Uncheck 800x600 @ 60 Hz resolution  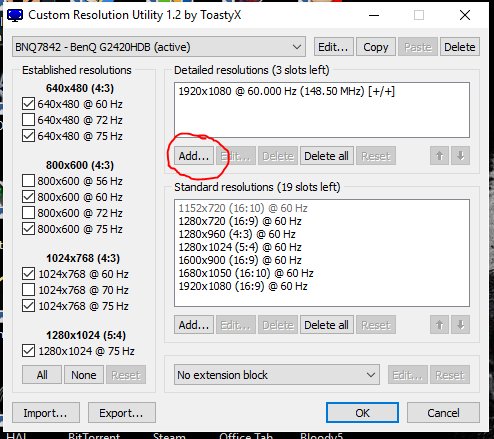[28, 197]
